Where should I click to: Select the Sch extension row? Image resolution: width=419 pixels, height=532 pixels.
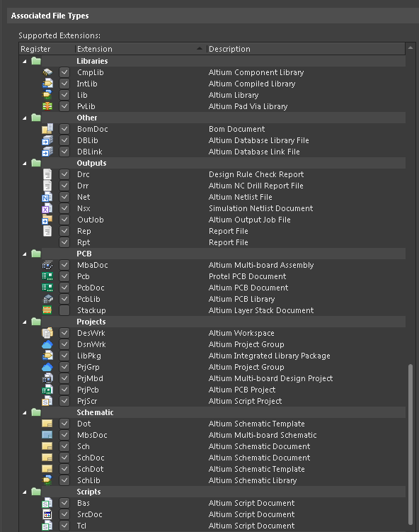tap(212, 446)
